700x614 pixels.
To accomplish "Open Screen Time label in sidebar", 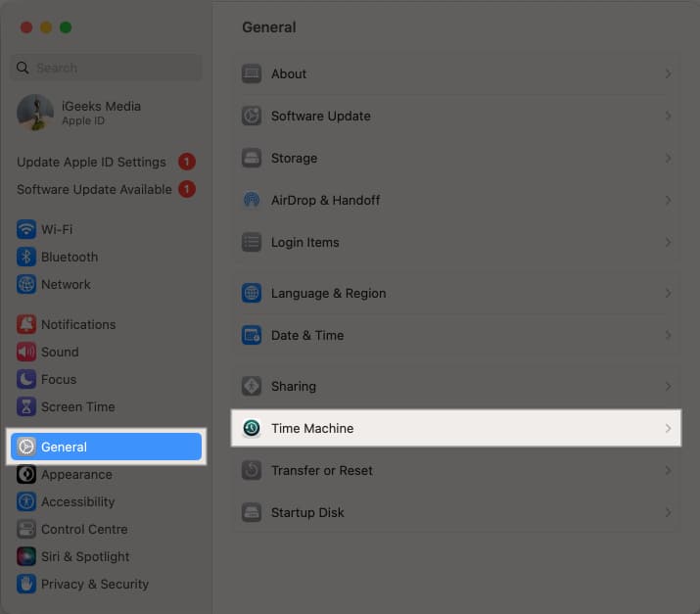I will tap(78, 407).
